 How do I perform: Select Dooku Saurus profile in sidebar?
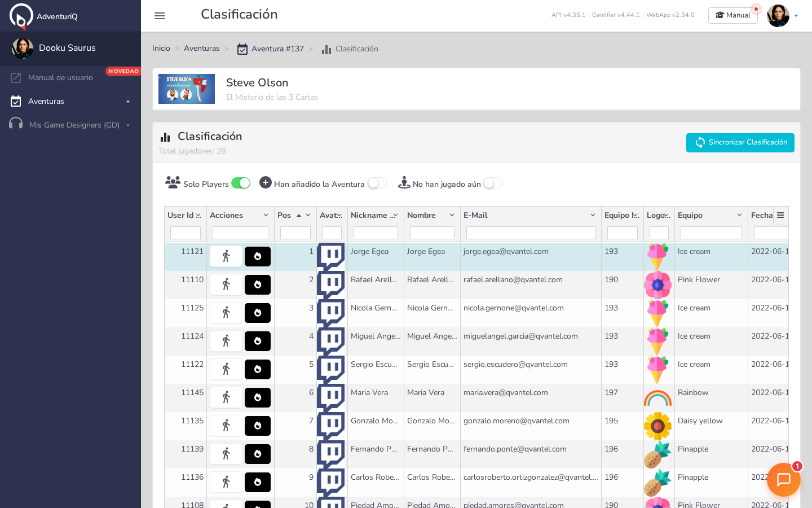pos(70,48)
